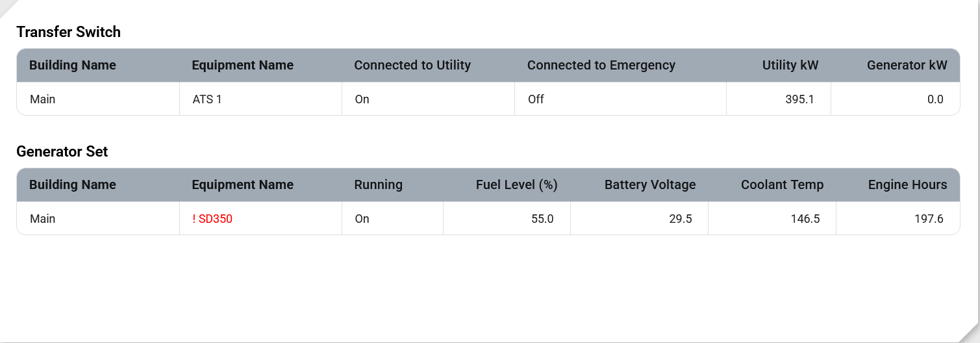Click the red SD350 alert equipment link
980x343 pixels.
click(212, 219)
